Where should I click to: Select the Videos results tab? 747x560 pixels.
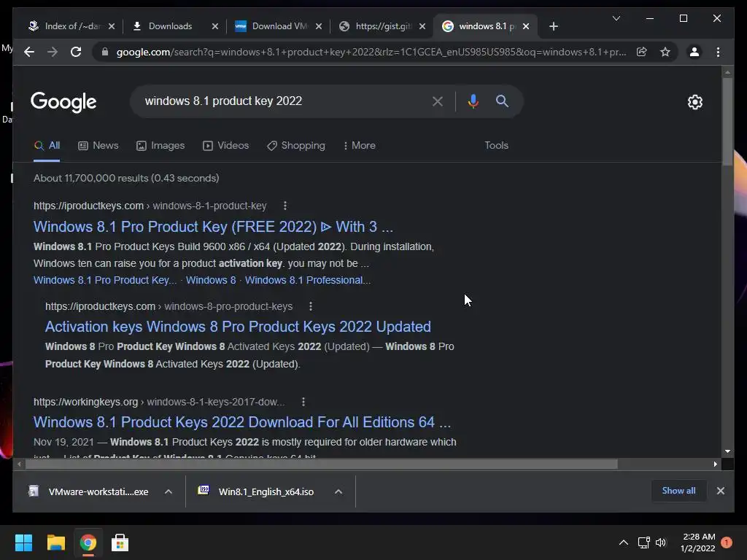226,146
